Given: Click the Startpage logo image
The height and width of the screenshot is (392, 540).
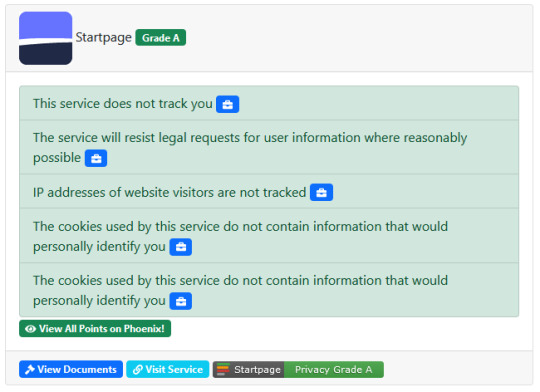Looking at the screenshot, I should (45, 38).
